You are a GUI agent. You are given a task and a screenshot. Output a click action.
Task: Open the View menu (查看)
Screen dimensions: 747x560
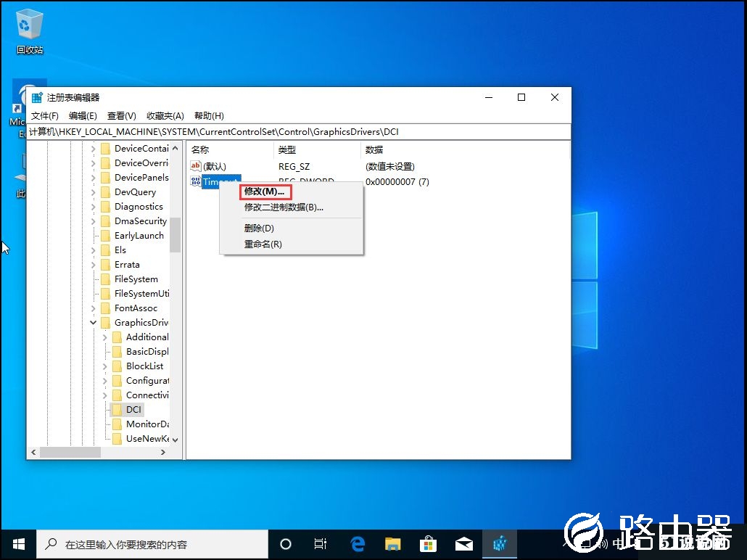click(x=122, y=116)
